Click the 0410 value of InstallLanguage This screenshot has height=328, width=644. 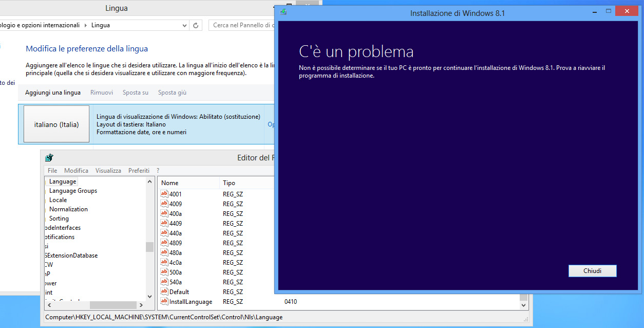[291, 301]
